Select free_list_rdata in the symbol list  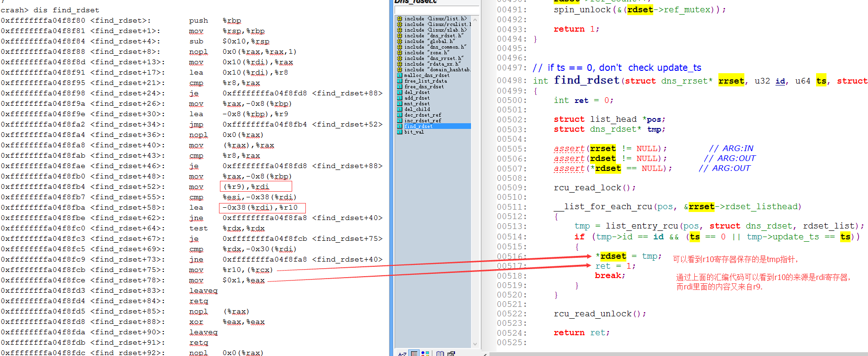coord(426,81)
